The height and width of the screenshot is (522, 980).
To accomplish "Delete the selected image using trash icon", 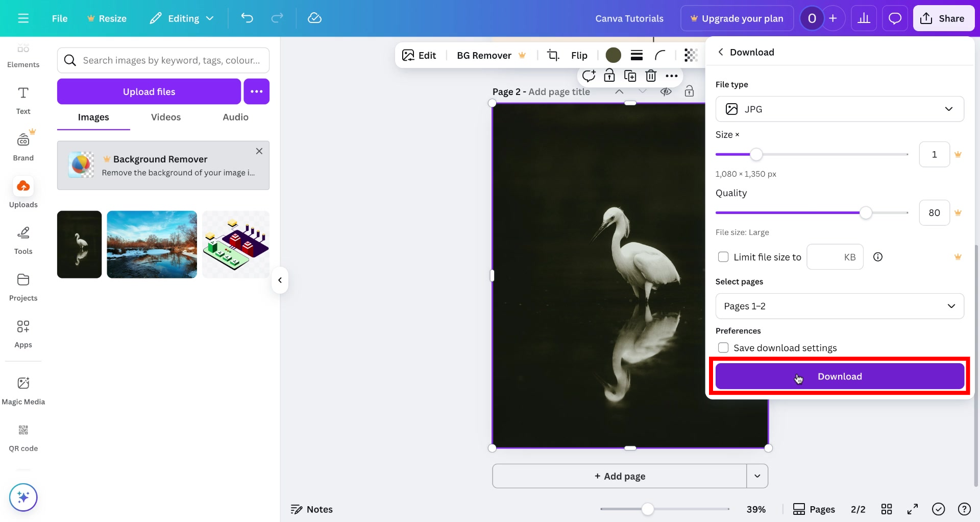I will coord(651,76).
